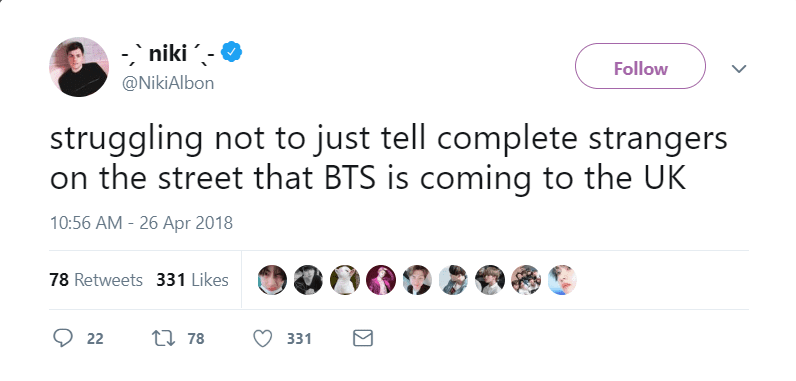Open the liker avatar with magenta pink jacket
Image resolution: width=796 pixels, height=381 pixels.
click(381, 280)
